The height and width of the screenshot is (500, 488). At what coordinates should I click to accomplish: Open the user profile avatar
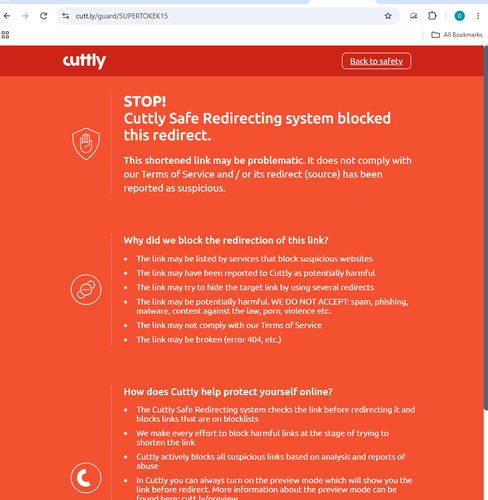point(459,16)
